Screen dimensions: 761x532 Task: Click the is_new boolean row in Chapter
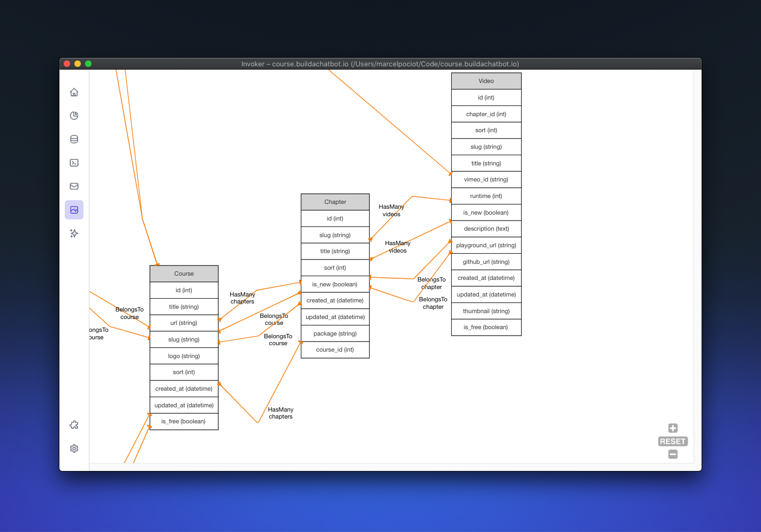(335, 284)
